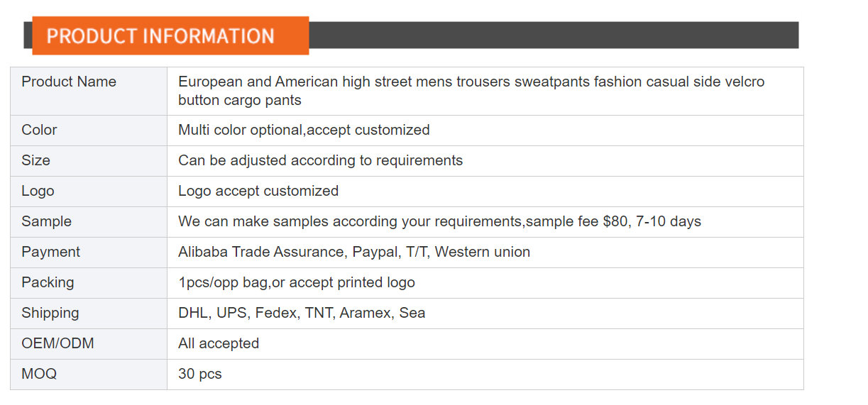This screenshot has height=405, width=868.
Task: Select the Sample row label
Action: pyautogui.click(x=46, y=221)
